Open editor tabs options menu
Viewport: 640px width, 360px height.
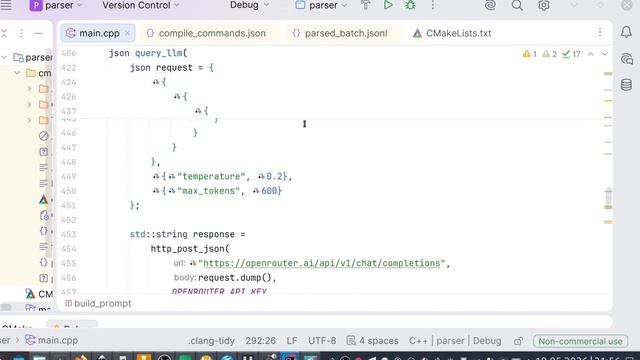(600, 32)
